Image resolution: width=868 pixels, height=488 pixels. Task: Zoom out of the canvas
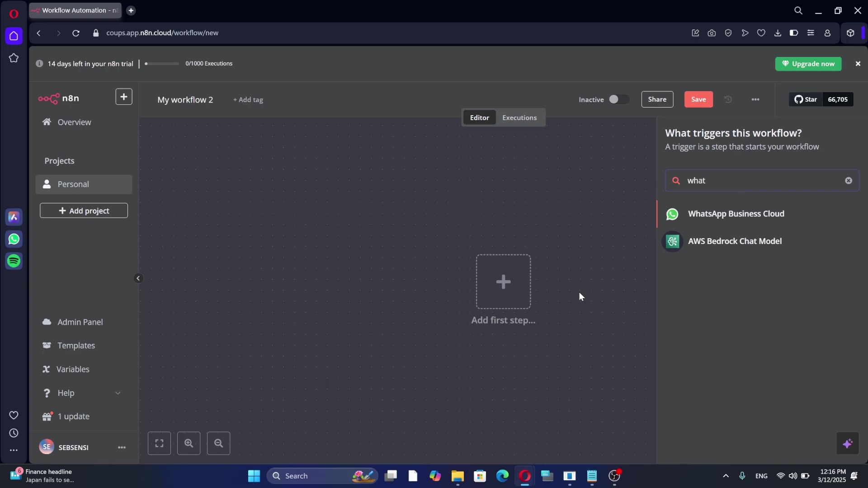[x=218, y=443]
